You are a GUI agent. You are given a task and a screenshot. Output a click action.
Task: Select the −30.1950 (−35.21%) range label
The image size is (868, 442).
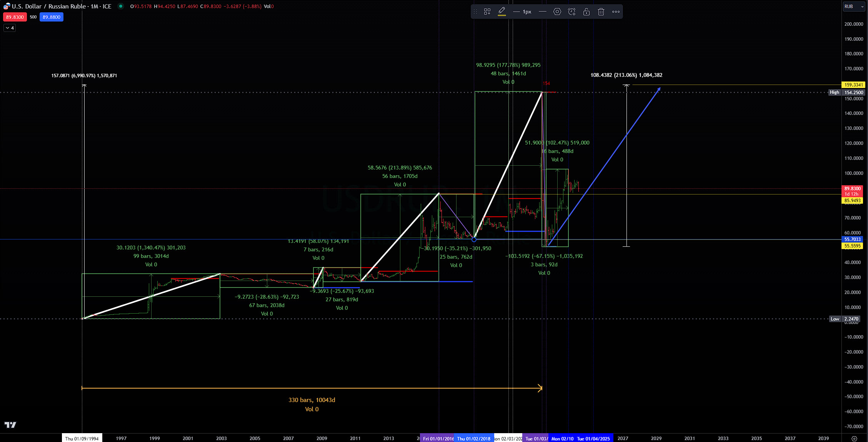pos(456,248)
